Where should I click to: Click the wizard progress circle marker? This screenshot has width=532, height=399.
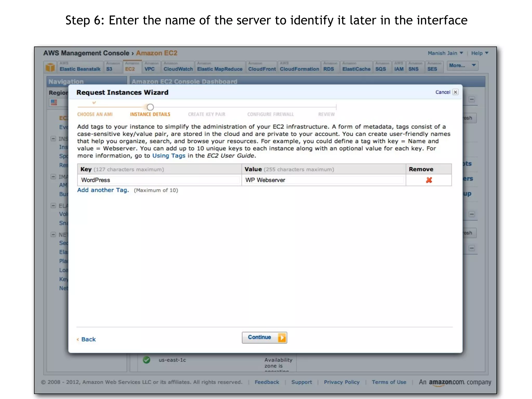click(150, 107)
